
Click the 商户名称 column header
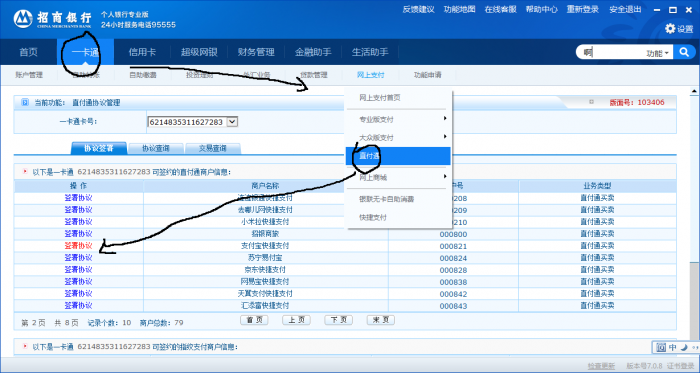[x=266, y=186]
